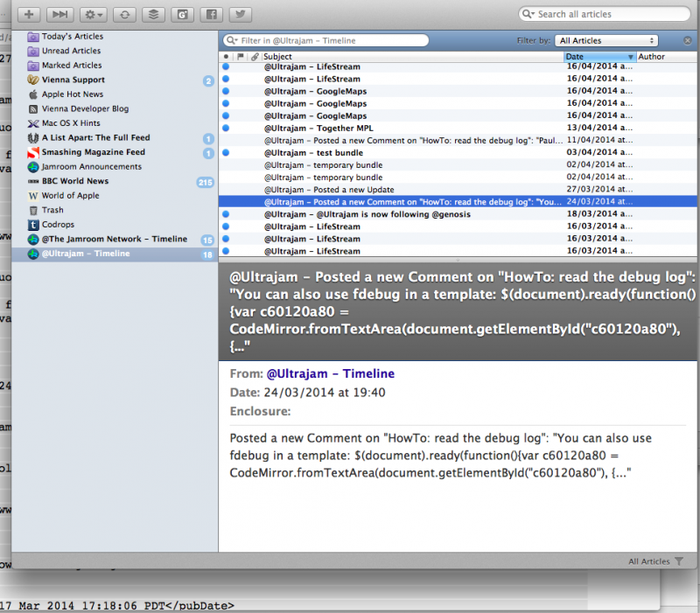Click the filter funnel icon in status bar

click(680, 561)
